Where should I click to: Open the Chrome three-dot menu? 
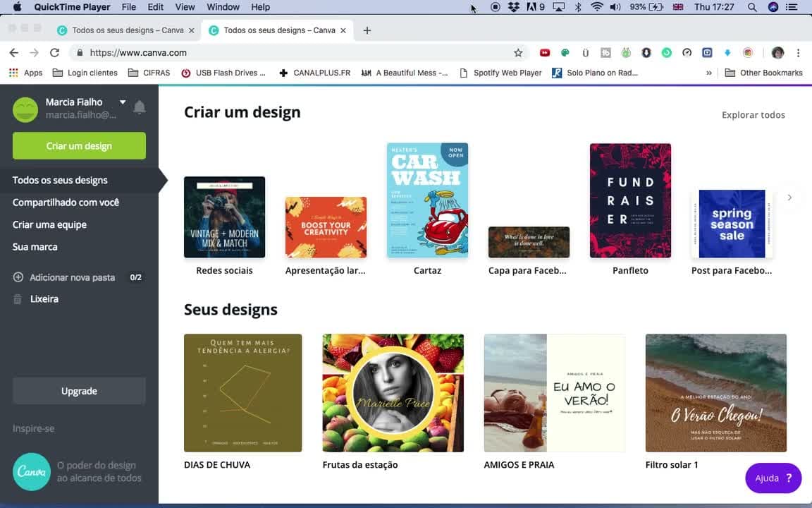[798, 53]
